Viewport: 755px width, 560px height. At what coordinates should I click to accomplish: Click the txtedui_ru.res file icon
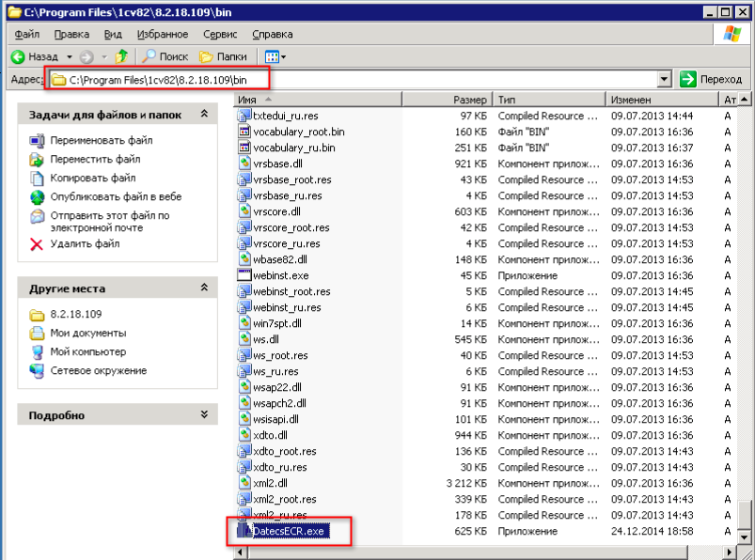244,116
